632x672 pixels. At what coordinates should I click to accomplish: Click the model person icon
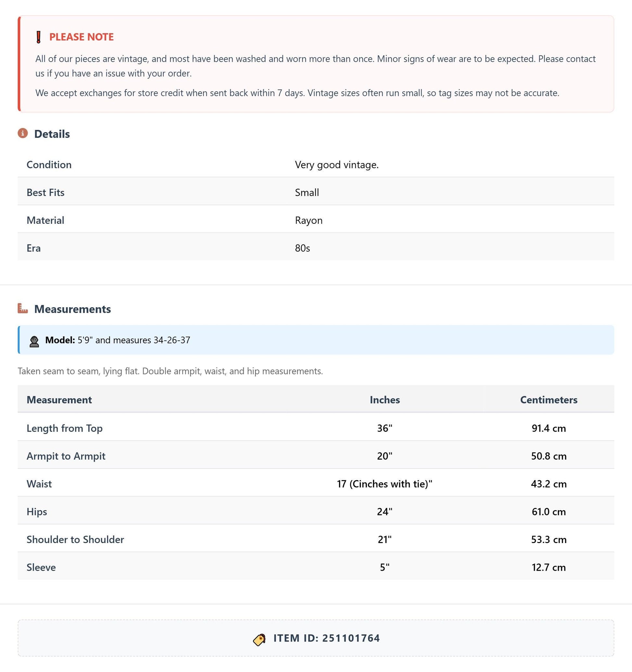point(34,341)
